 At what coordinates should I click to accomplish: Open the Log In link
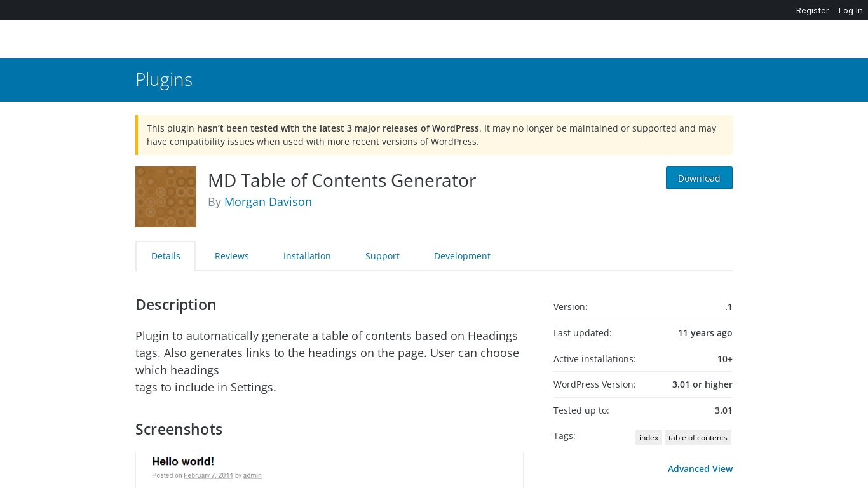click(850, 10)
